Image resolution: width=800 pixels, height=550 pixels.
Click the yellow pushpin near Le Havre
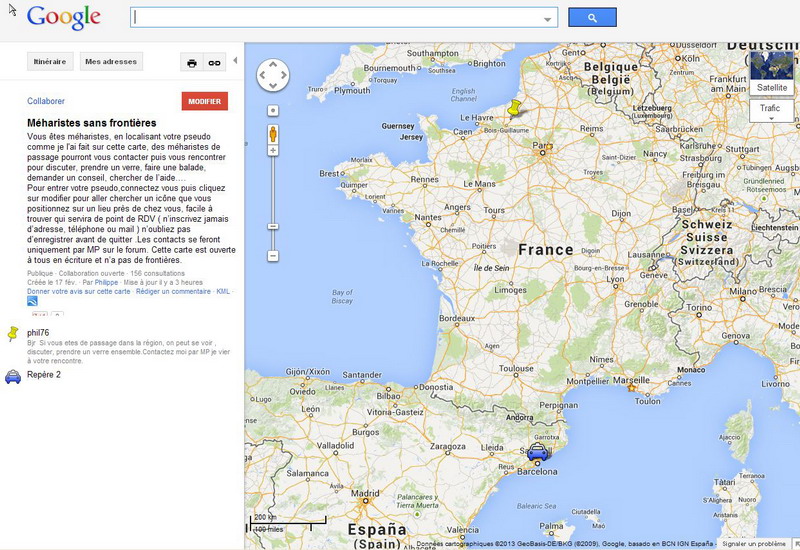[514, 109]
